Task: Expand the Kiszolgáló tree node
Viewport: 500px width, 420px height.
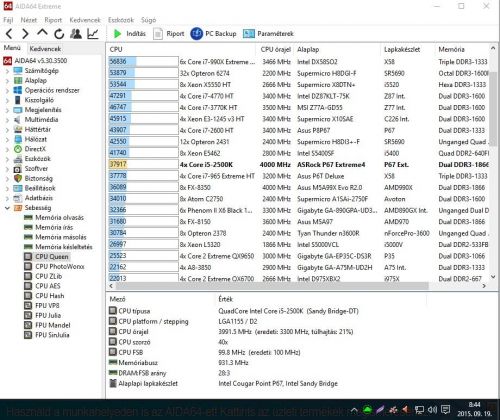Action: click(7, 100)
